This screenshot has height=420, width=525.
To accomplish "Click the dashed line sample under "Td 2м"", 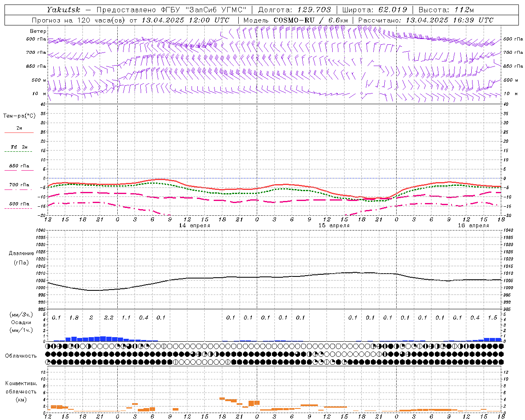I will click(x=19, y=152).
